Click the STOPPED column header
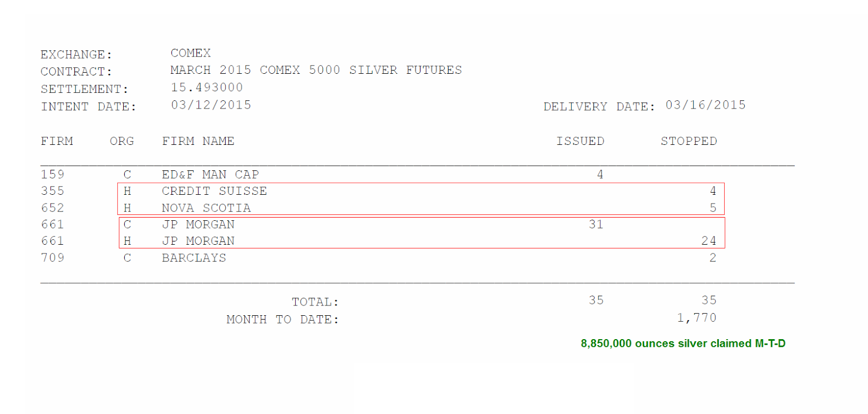Viewport: 868px width, 414px height. 688,142
